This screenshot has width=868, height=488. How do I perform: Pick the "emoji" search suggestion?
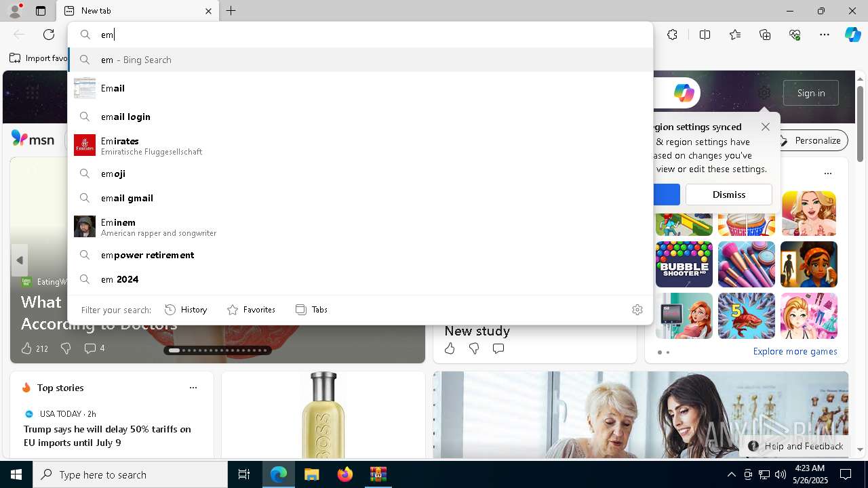click(360, 174)
